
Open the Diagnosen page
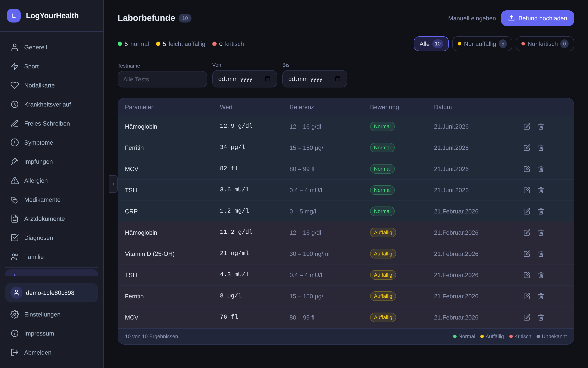(x=52, y=237)
